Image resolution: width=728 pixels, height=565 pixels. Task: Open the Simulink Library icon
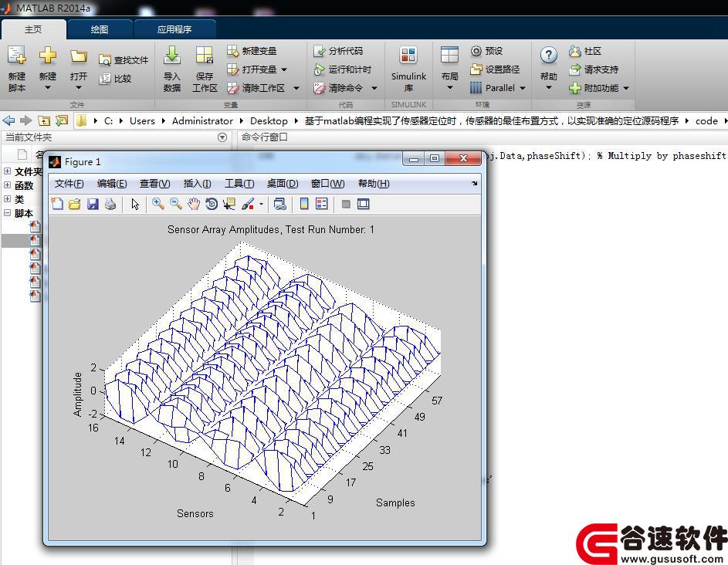pos(408,55)
